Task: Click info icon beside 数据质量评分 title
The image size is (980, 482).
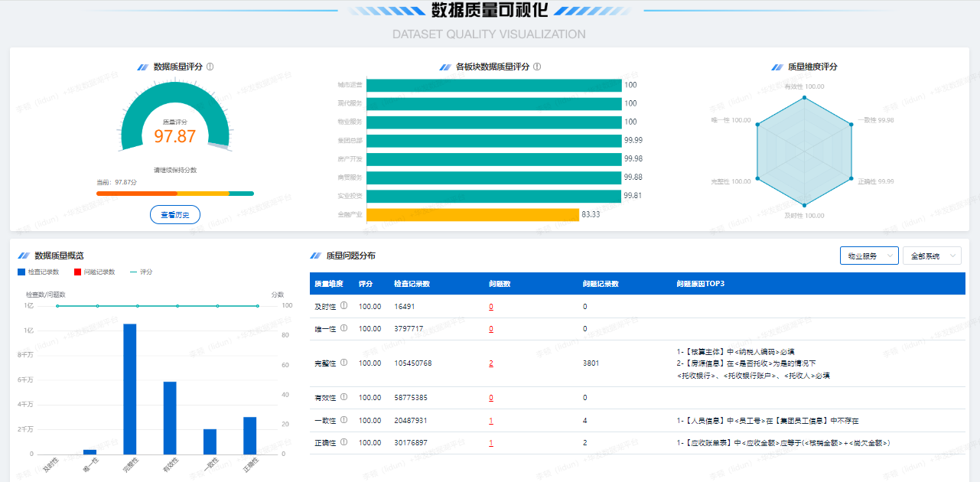Action: [x=210, y=67]
